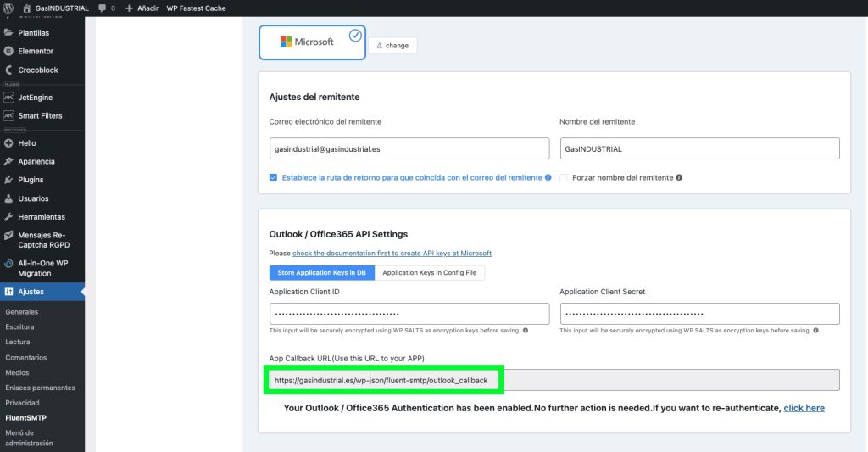Open the Ajustes sidebar menu
This screenshot has width=868, height=452.
(x=31, y=292)
